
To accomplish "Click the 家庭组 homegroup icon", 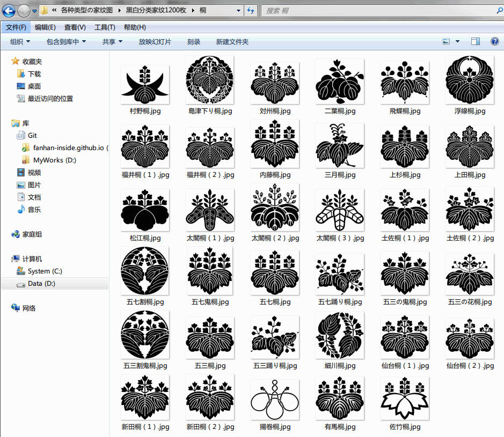I will (16, 234).
